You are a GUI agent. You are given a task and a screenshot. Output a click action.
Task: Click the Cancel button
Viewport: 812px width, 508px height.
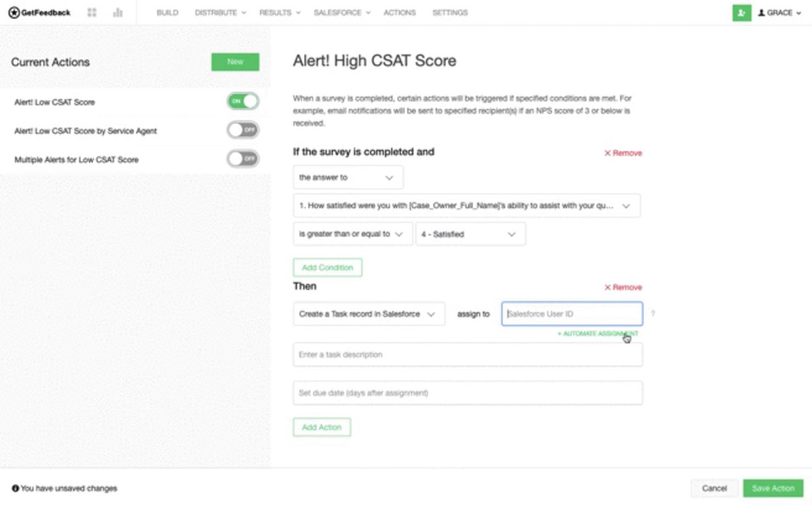coord(714,488)
